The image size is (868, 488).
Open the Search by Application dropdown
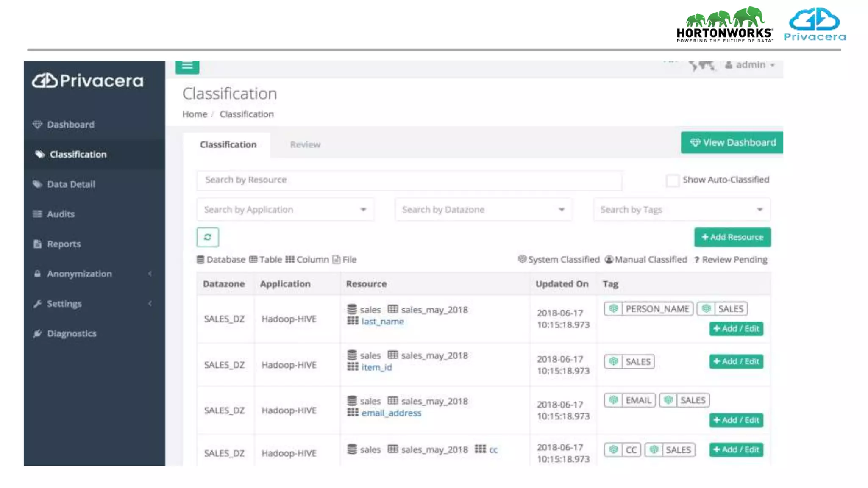285,210
